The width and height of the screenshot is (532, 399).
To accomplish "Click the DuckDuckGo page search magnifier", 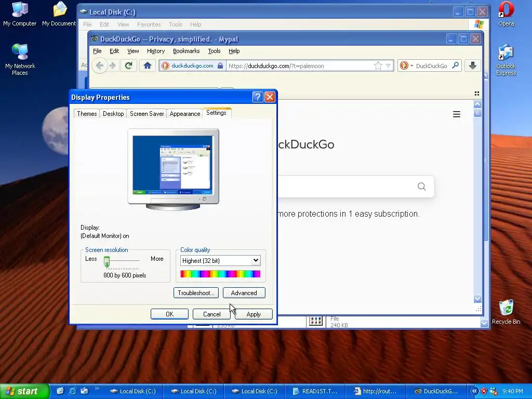I will (422, 187).
